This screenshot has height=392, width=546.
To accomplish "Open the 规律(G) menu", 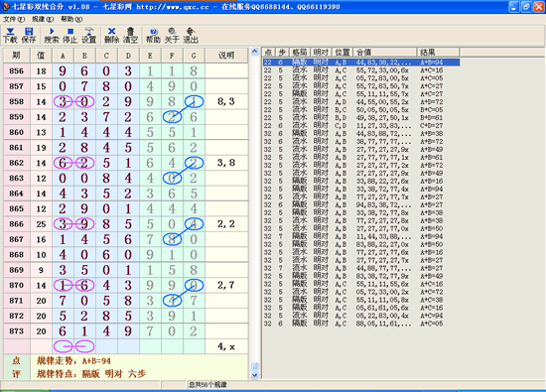I will (x=43, y=19).
